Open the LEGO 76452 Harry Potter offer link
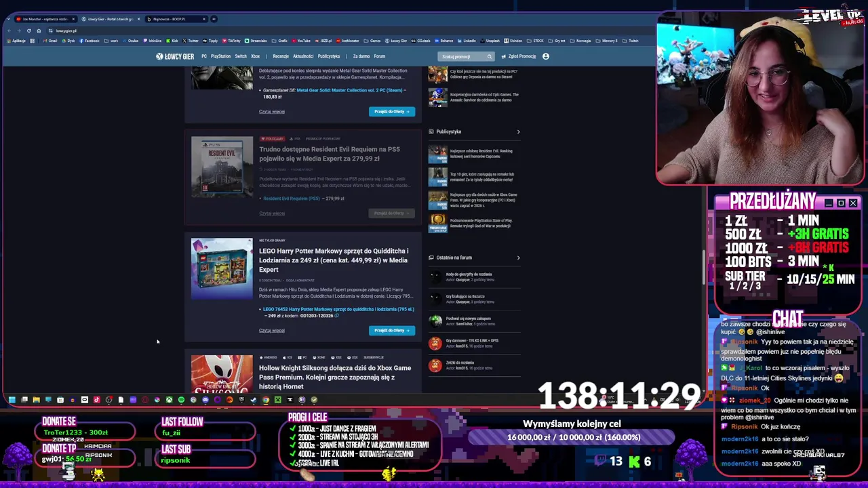 338,309
